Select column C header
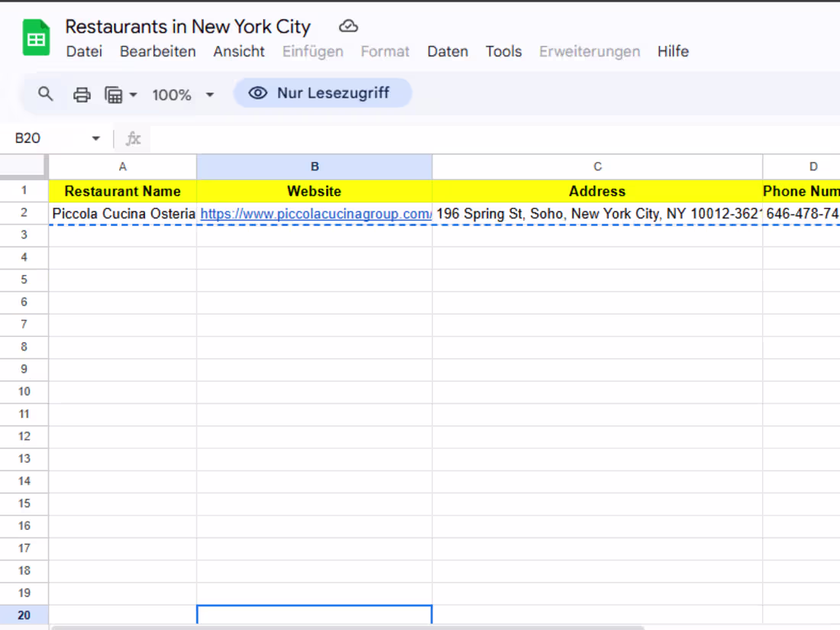Image resolution: width=840 pixels, height=630 pixels. click(x=597, y=166)
